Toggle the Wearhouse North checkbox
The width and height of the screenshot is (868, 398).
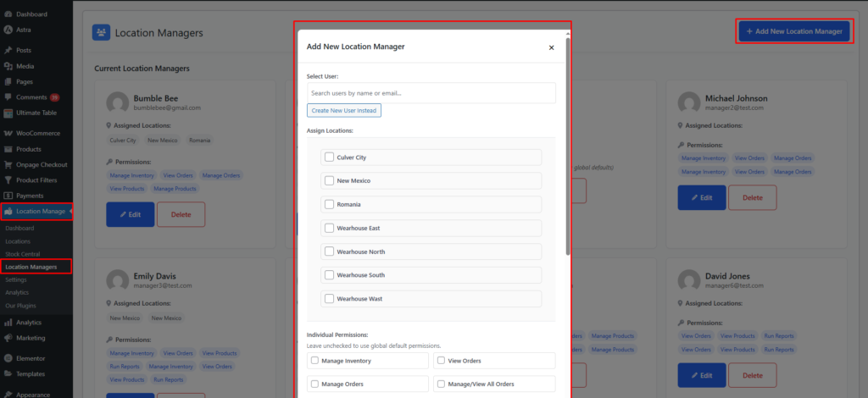coord(329,252)
